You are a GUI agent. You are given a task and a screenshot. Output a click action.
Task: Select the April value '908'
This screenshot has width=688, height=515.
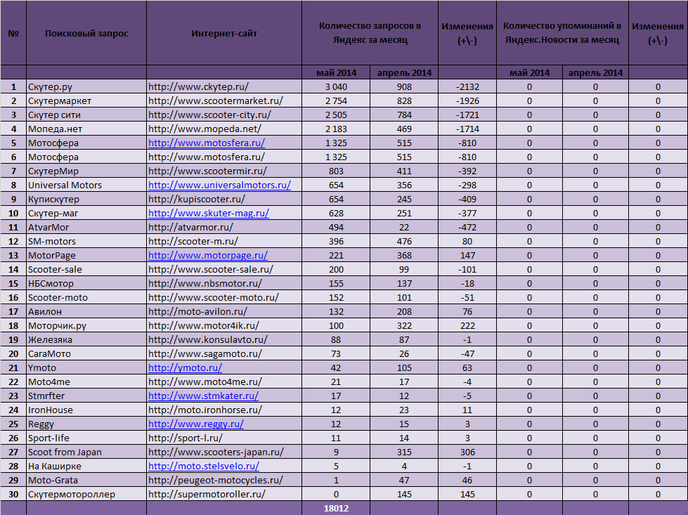404,87
